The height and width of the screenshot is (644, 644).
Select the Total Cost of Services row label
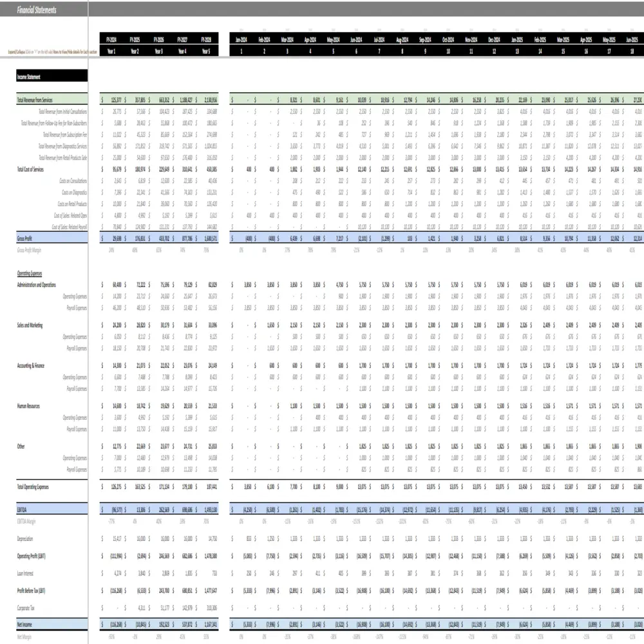coord(30,169)
